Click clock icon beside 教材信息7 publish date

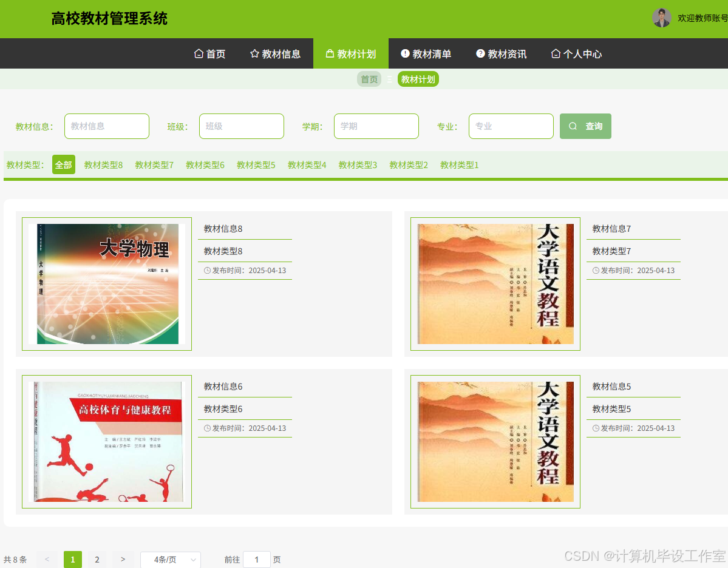coord(596,271)
